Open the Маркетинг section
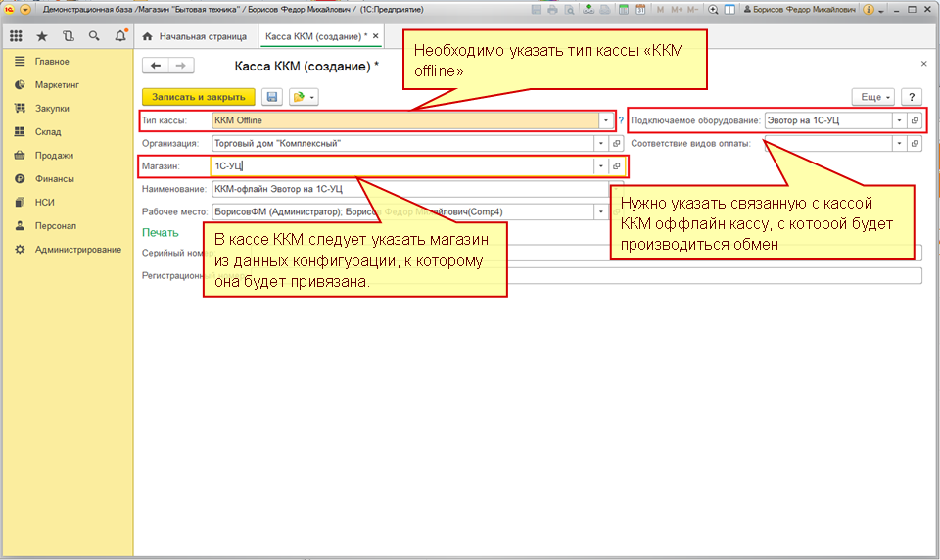Image resolution: width=940 pixels, height=560 pixels. (x=57, y=84)
